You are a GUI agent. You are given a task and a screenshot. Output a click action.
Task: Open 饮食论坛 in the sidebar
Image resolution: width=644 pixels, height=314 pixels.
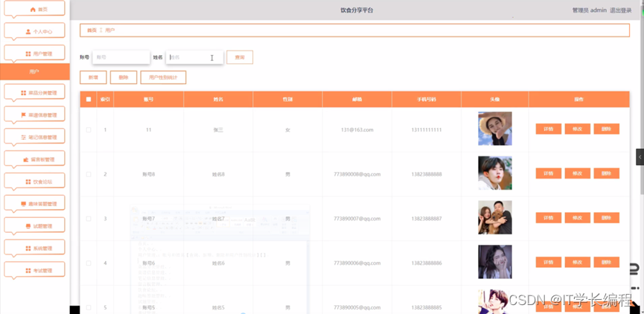pyautogui.click(x=34, y=182)
